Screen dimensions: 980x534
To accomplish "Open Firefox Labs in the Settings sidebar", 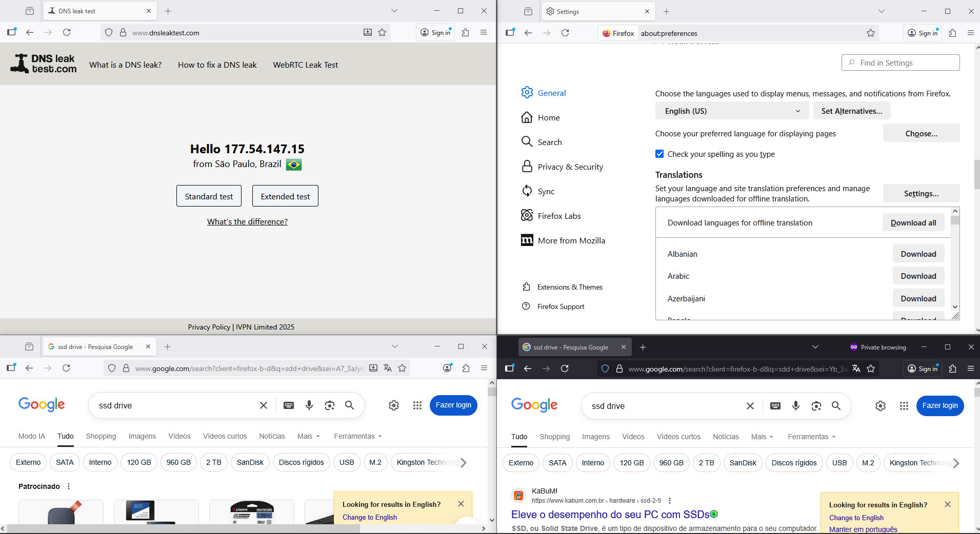I will pyautogui.click(x=551, y=216).
